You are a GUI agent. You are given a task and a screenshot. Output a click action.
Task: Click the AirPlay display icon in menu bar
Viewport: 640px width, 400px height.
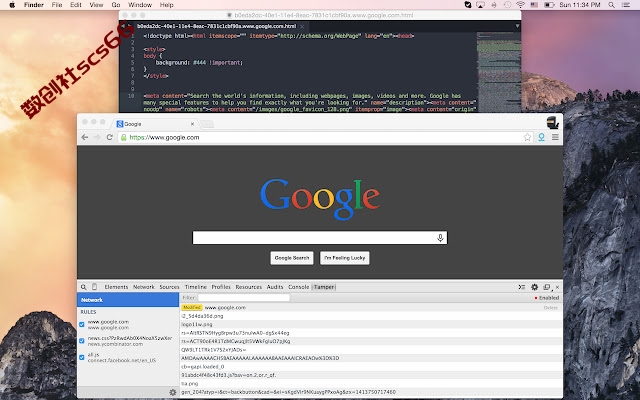[x=481, y=5]
